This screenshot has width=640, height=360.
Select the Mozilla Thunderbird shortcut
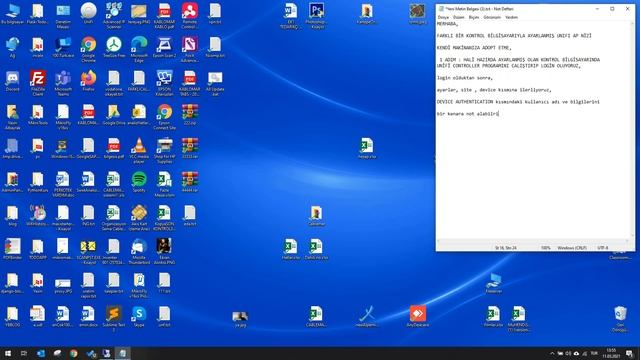(139, 251)
